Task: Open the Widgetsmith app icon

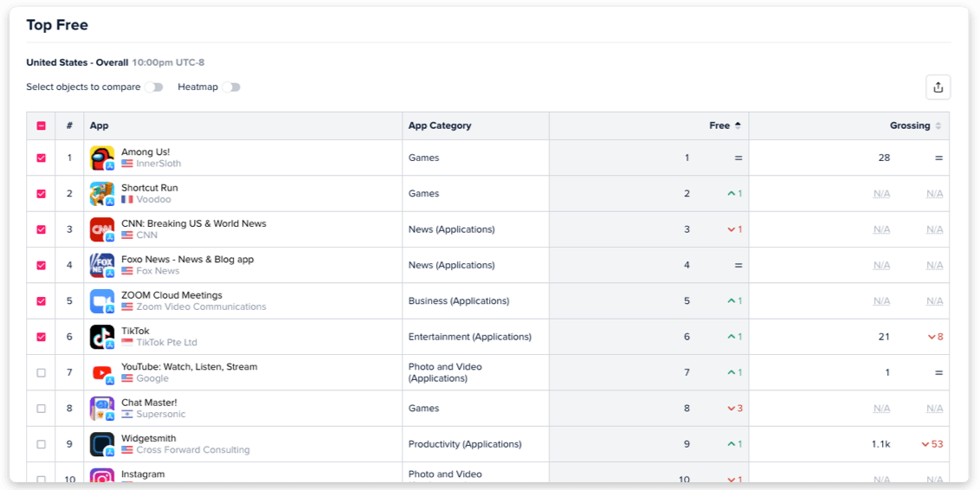Action: (102, 444)
